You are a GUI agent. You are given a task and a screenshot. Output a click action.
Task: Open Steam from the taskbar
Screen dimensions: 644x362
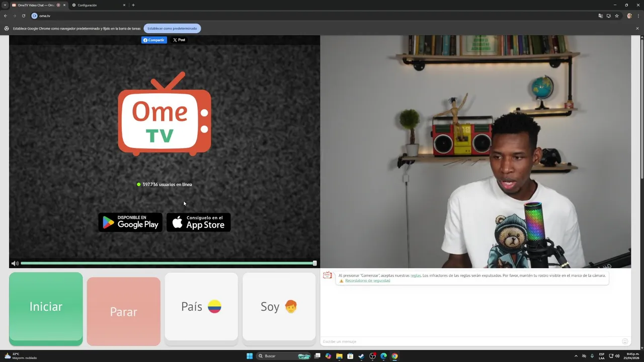tap(361, 356)
